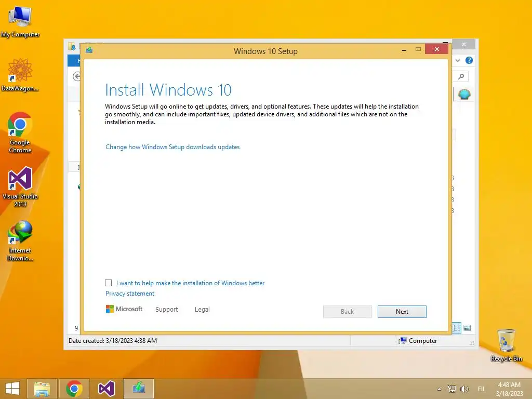Open the Support link
This screenshot has height=399, width=532.
click(x=167, y=310)
